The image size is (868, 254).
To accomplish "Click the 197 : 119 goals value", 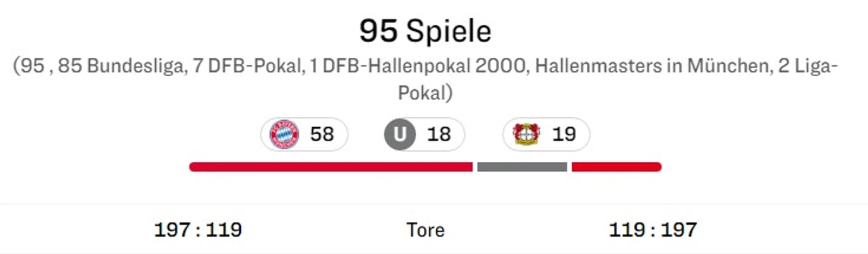I will pos(198,230).
